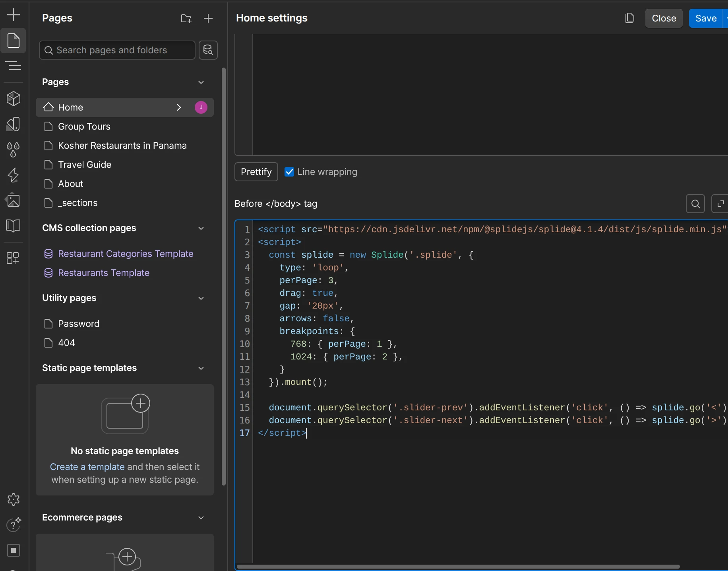
Task: Click the Prettify button
Action: point(256,172)
